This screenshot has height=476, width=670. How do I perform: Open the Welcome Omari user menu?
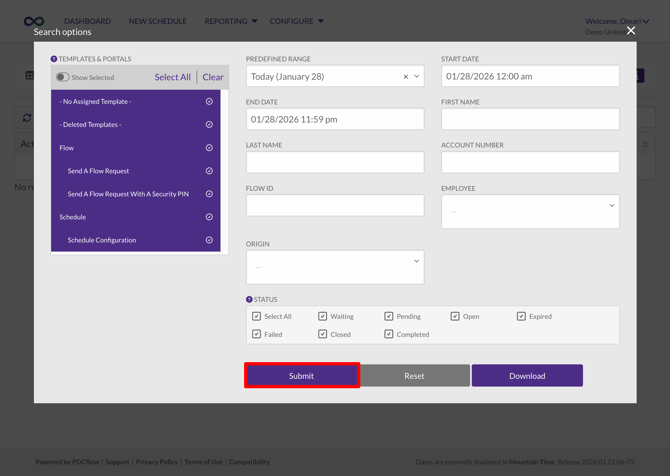click(x=617, y=21)
